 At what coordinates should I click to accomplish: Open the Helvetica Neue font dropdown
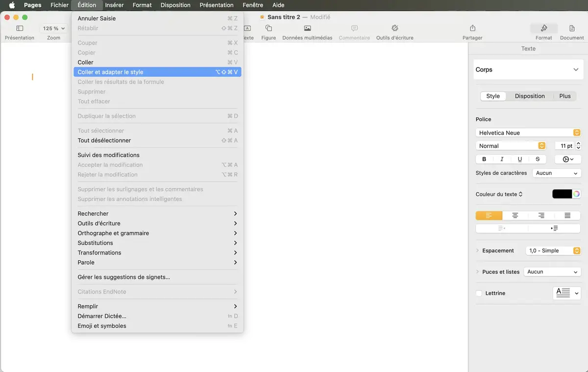coord(528,133)
